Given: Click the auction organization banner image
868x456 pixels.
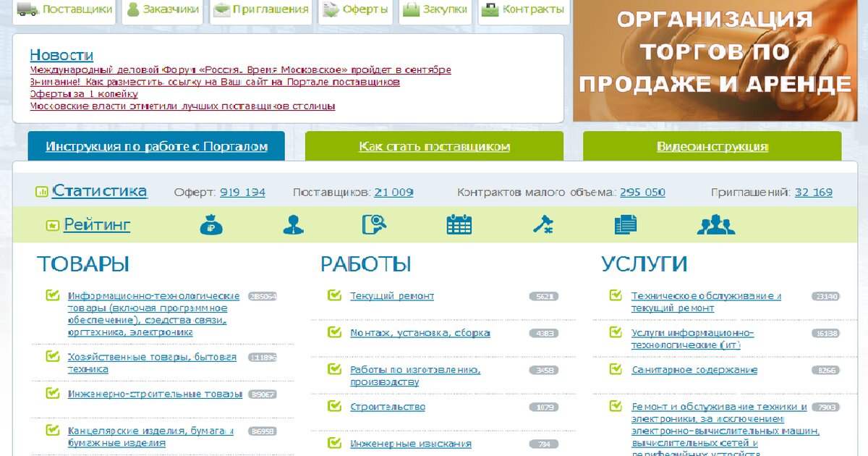Looking at the screenshot, I should pos(715,61).
